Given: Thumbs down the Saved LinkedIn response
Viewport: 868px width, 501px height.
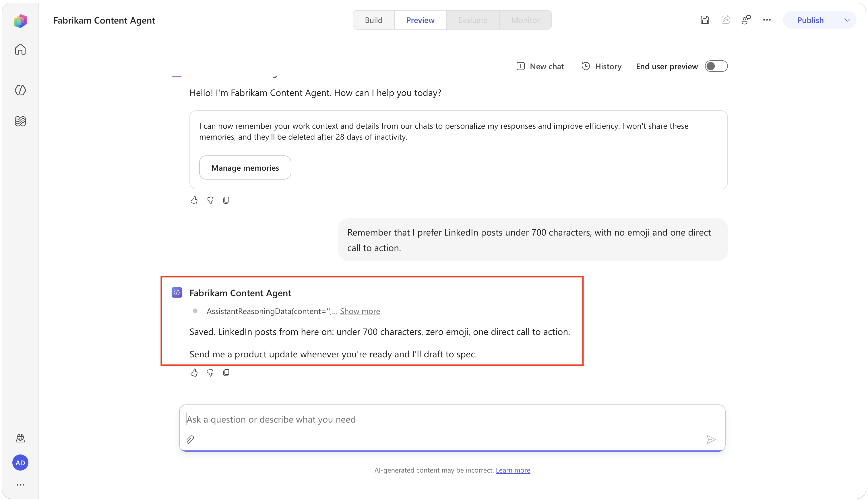Looking at the screenshot, I should click(x=210, y=373).
